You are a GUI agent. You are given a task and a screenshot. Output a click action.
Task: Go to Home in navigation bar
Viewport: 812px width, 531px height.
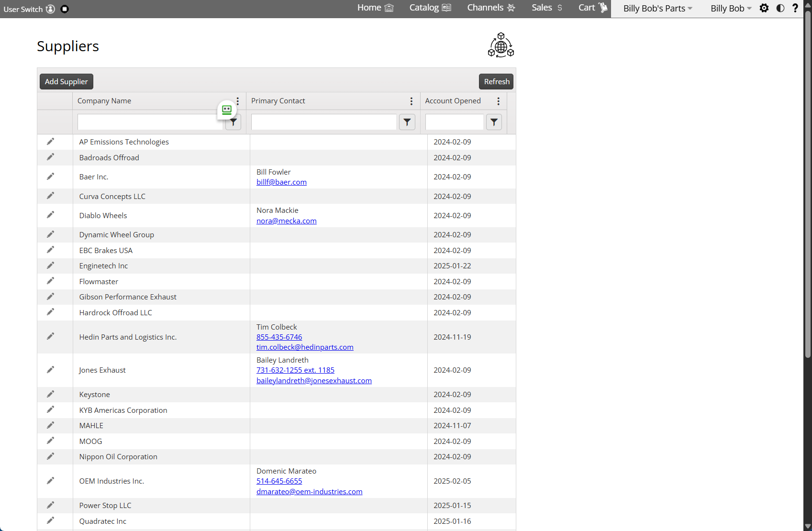[x=375, y=8]
